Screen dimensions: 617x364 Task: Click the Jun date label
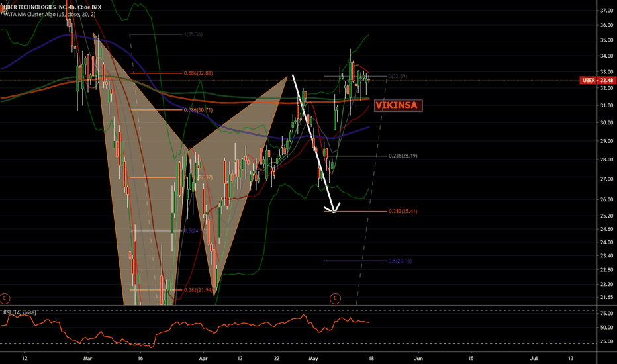pos(418,359)
